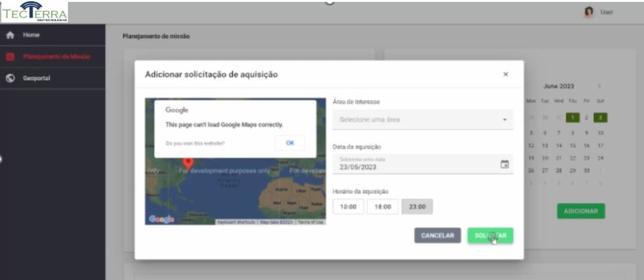Click the Home icon in sidebar
This screenshot has width=644, height=280.
(10, 35)
